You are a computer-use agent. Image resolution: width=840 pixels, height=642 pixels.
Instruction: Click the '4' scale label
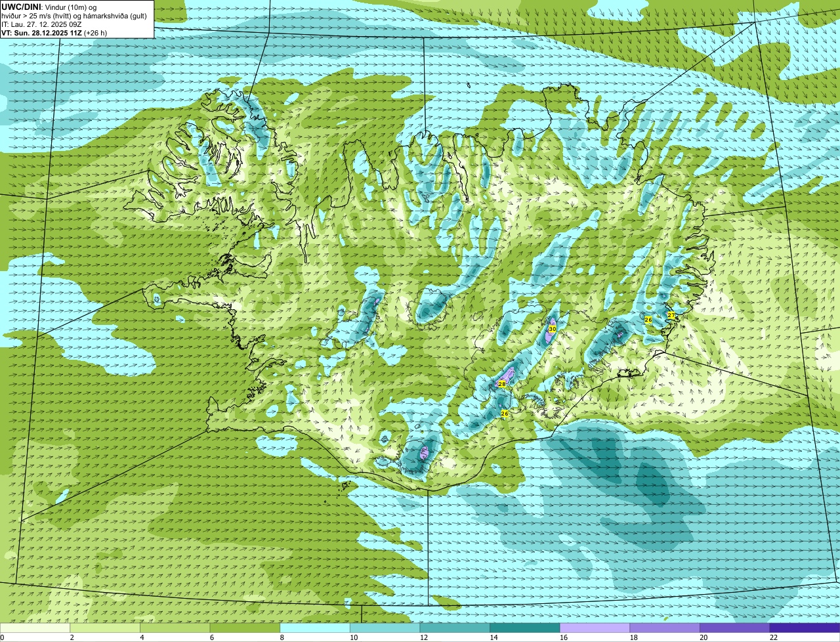(x=142, y=637)
